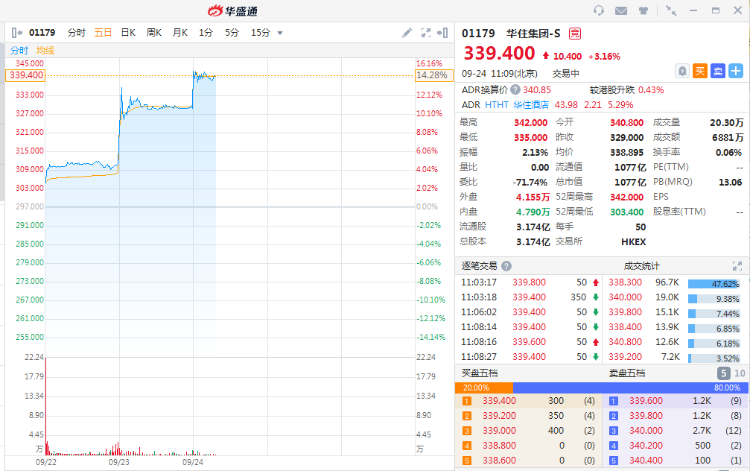Select the 15分 chart tab

click(261, 33)
